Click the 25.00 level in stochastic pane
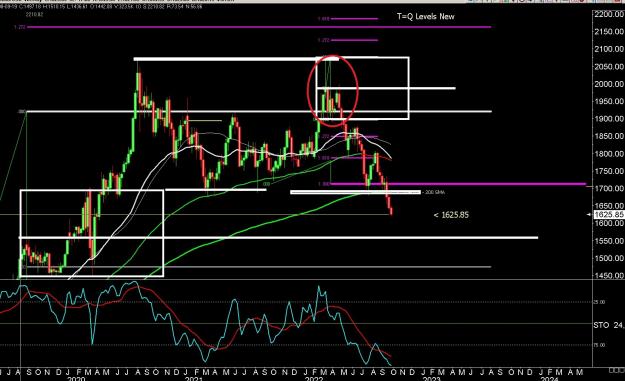The image size is (625, 381). point(599,302)
